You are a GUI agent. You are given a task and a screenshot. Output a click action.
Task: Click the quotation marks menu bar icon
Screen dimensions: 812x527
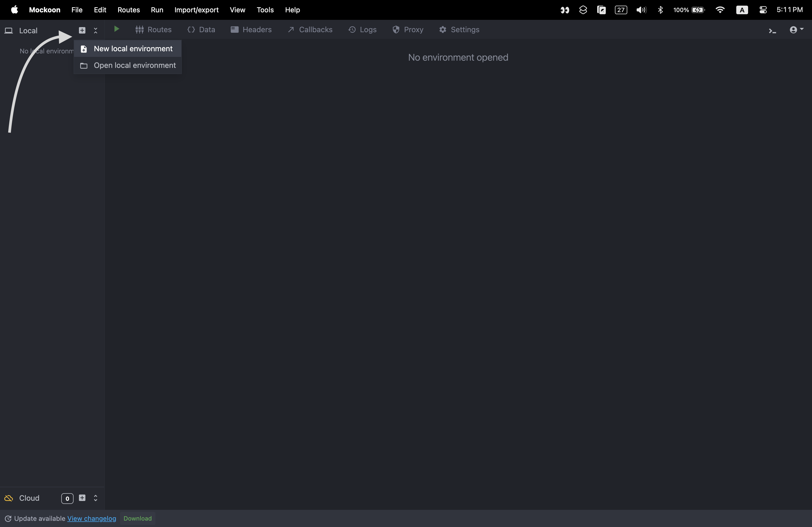[x=565, y=10]
